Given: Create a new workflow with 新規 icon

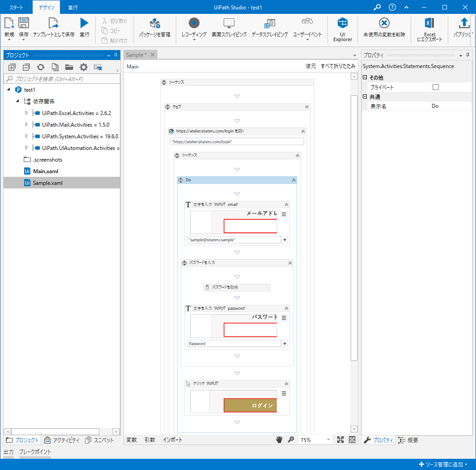Looking at the screenshot, I should 9,23.
